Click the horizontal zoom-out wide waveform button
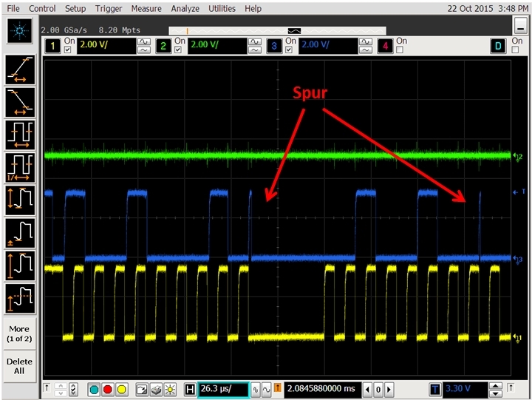Image resolution: width=532 pixels, height=400 pixels. click(x=266, y=390)
